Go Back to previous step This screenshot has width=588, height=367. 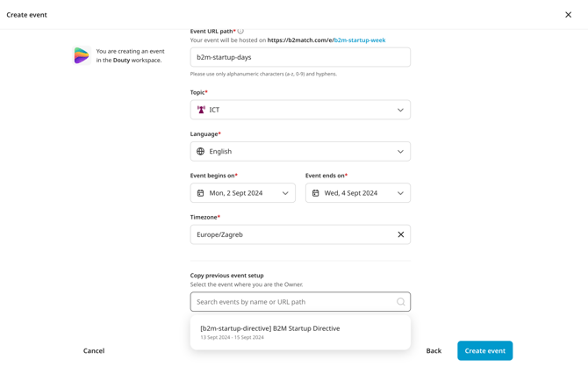pyautogui.click(x=434, y=351)
